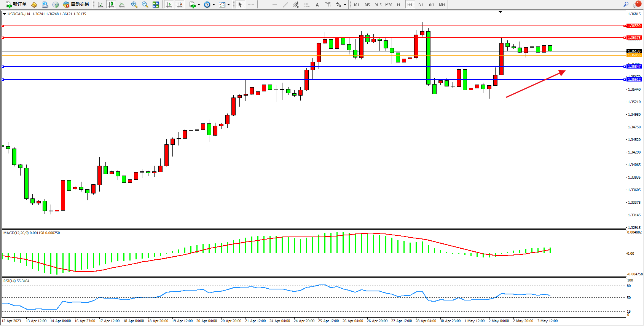The height and width of the screenshot is (326, 644).
Task: Toggle chart shift from right edge
Action: (x=180, y=5)
